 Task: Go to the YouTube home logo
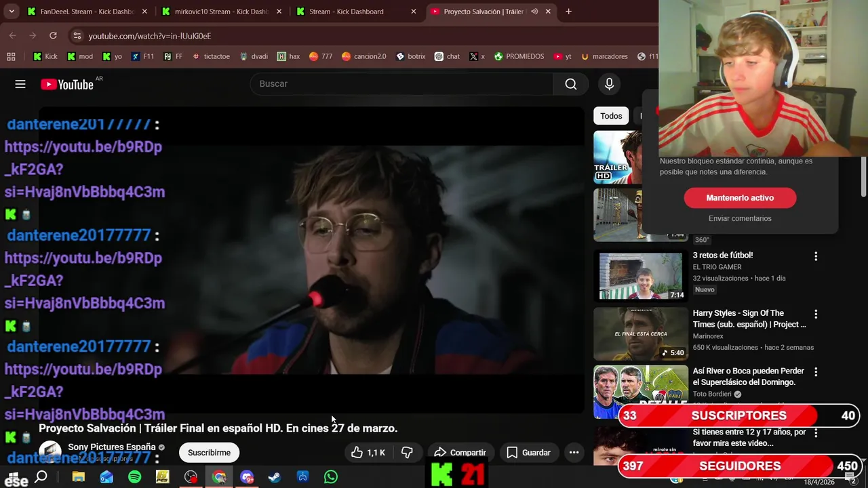click(66, 84)
